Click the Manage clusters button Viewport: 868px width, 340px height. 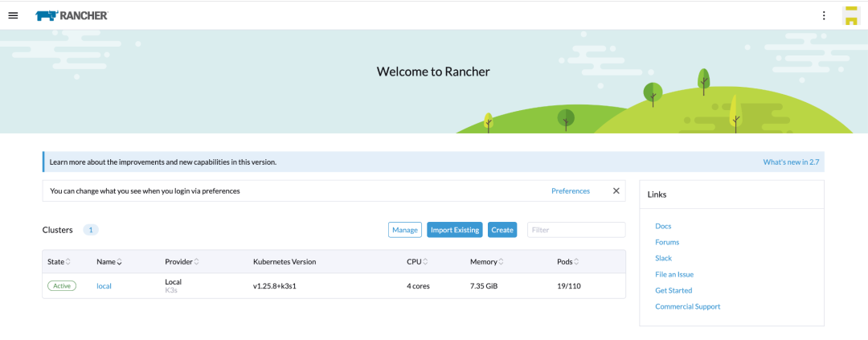(x=405, y=230)
